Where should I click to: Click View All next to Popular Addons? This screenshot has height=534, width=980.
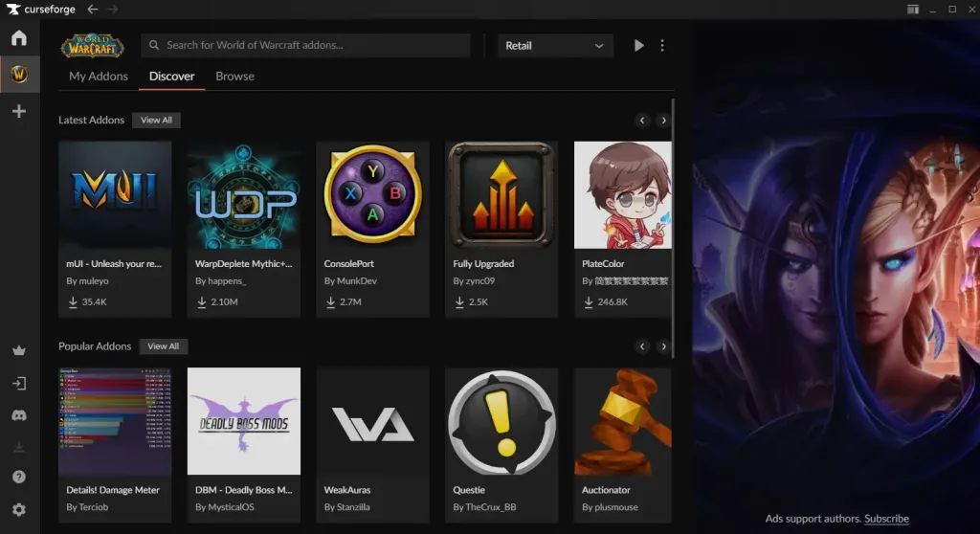[163, 346]
